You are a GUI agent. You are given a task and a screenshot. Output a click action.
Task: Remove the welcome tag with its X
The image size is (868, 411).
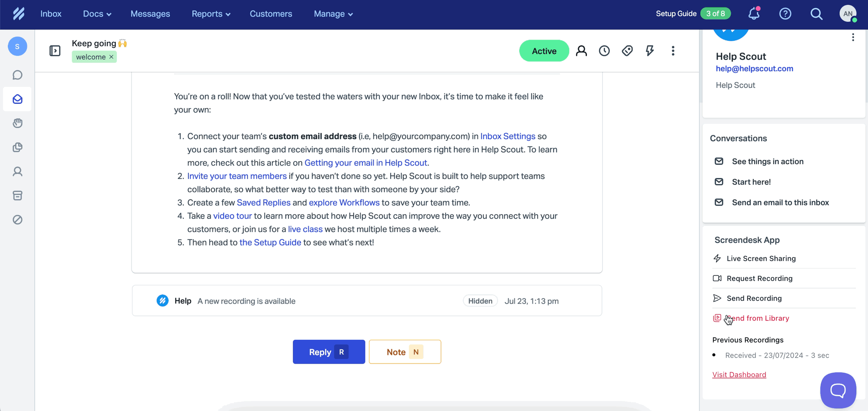[x=111, y=56]
